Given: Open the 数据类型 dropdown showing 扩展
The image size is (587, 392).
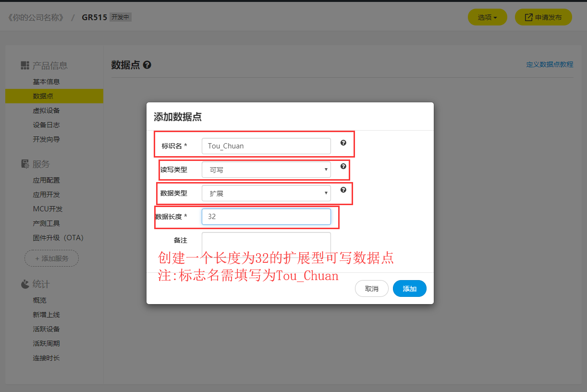Looking at the screenshot, I should [x=266, y=193].
